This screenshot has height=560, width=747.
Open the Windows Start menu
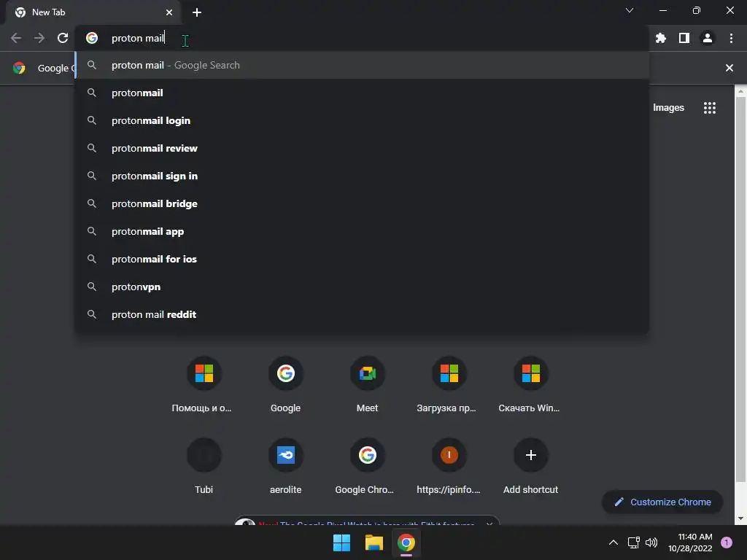[341, 542]
